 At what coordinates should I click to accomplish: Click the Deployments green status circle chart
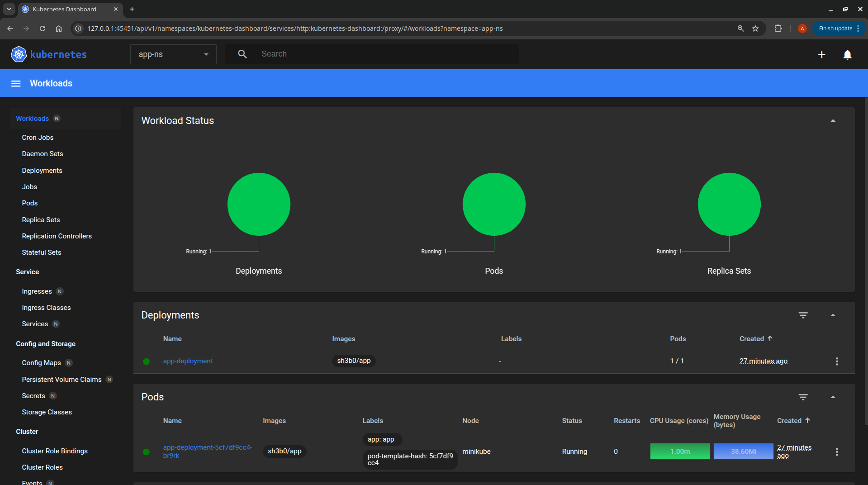coord(259,204)
